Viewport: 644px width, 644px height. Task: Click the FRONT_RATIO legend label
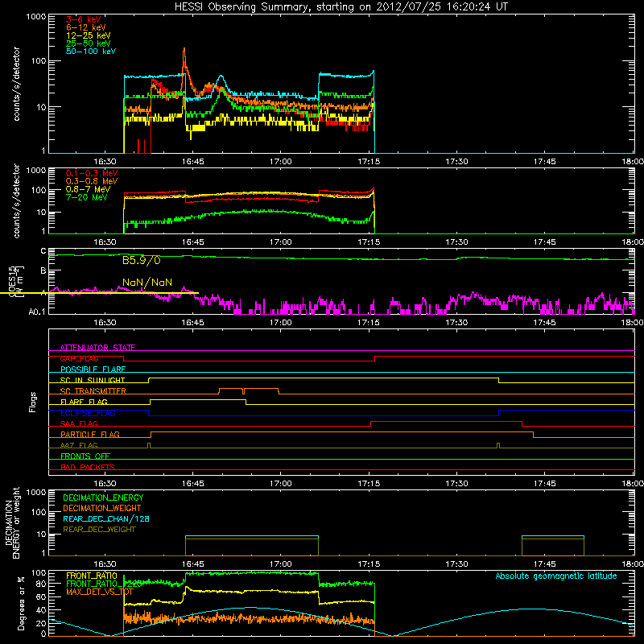coord(92,576)
